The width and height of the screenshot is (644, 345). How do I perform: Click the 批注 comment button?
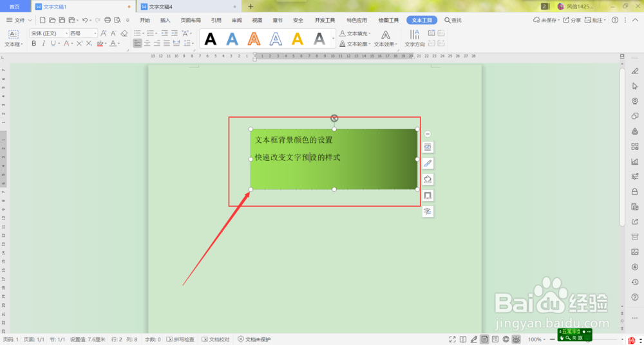(x=595, y=20)
